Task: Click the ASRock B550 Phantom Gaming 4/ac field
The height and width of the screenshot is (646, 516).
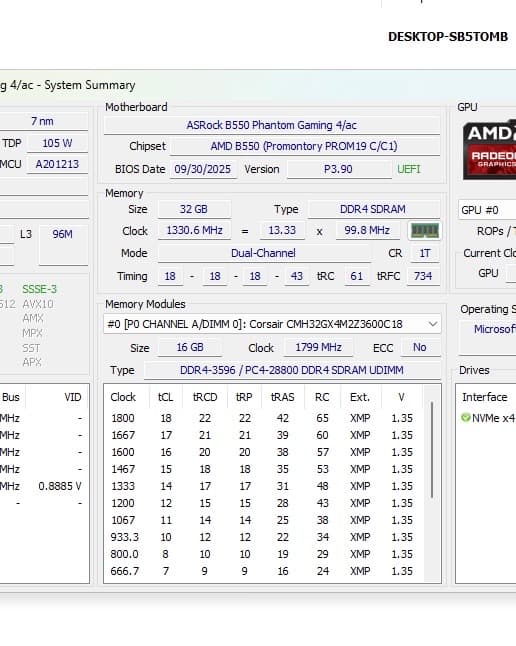Action: pyautogui.click(x=272, y=125)
